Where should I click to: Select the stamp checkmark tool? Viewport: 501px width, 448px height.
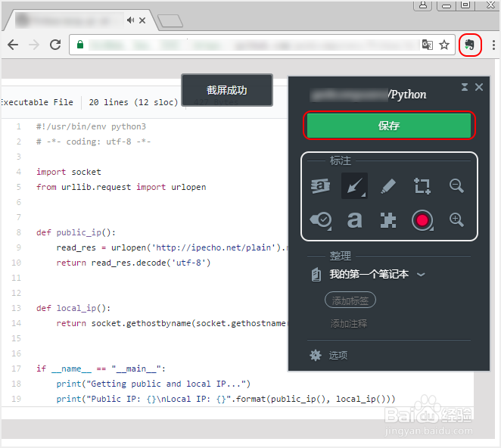point(320,220)
